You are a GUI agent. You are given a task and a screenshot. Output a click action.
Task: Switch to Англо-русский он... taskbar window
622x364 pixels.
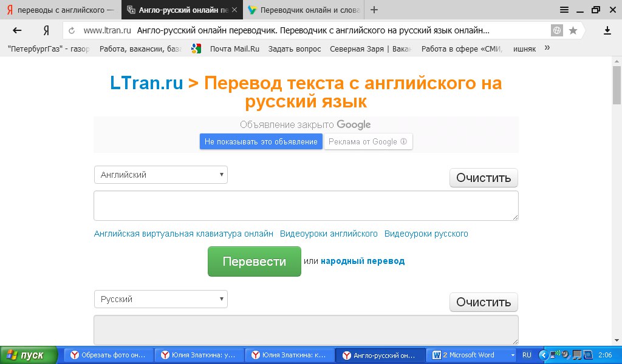[380, 356]
